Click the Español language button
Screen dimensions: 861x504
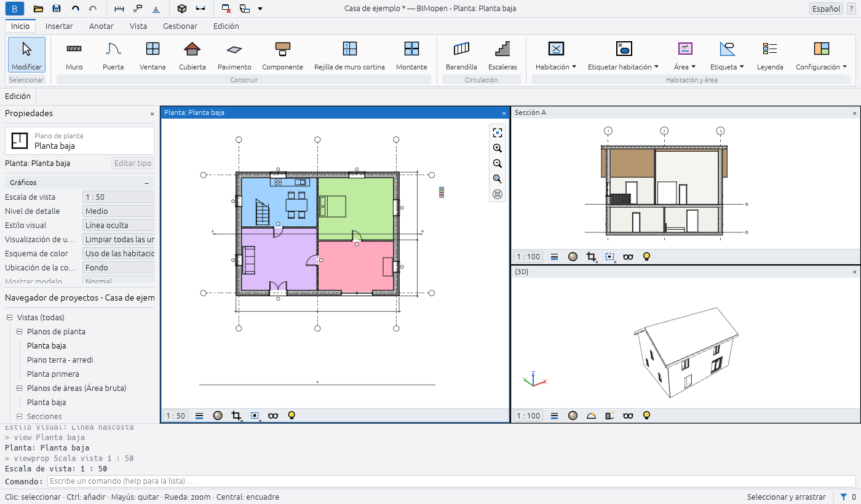click(x=826, y=9)
